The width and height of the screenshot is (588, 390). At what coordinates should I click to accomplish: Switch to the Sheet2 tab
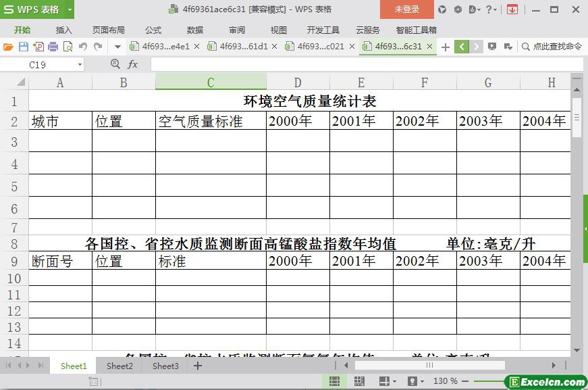(x=119, y=366)
